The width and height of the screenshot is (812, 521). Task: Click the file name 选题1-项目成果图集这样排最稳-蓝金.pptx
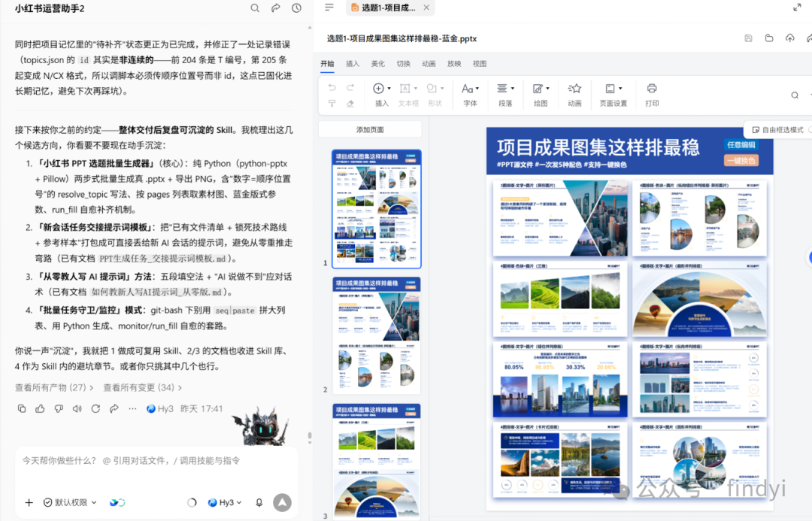pos(401,39)
